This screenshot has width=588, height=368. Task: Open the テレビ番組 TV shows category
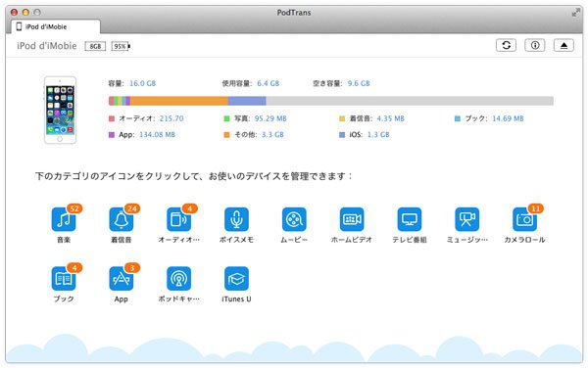click(x=410, y=220)
